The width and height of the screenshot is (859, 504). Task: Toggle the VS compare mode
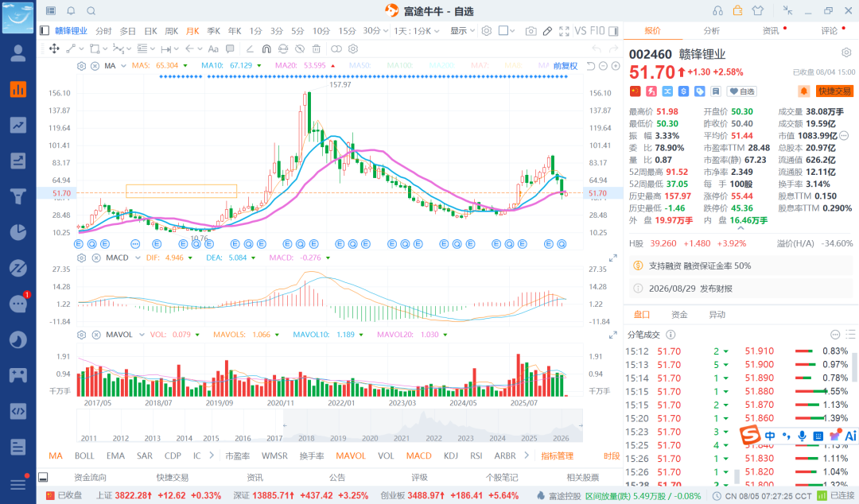580,31
